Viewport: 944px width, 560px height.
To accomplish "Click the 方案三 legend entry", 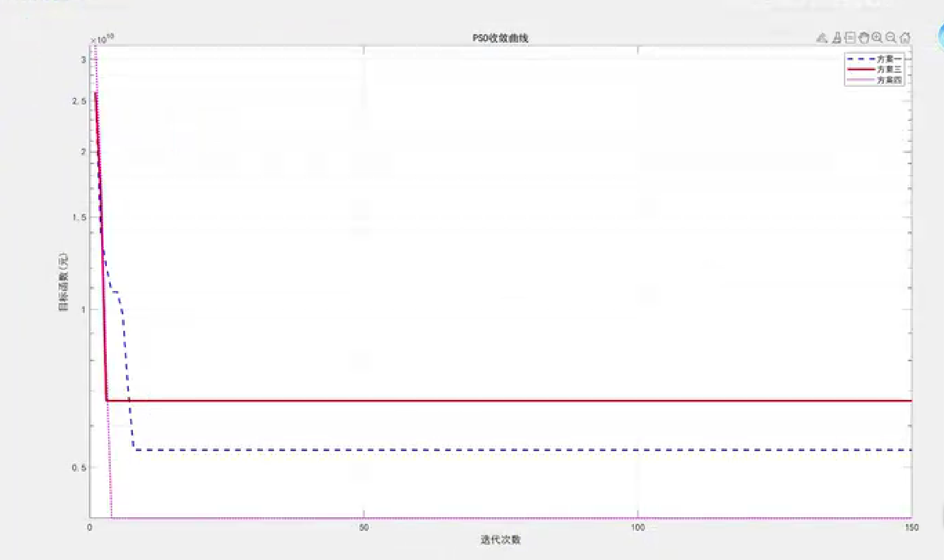I will pos(889,70).
